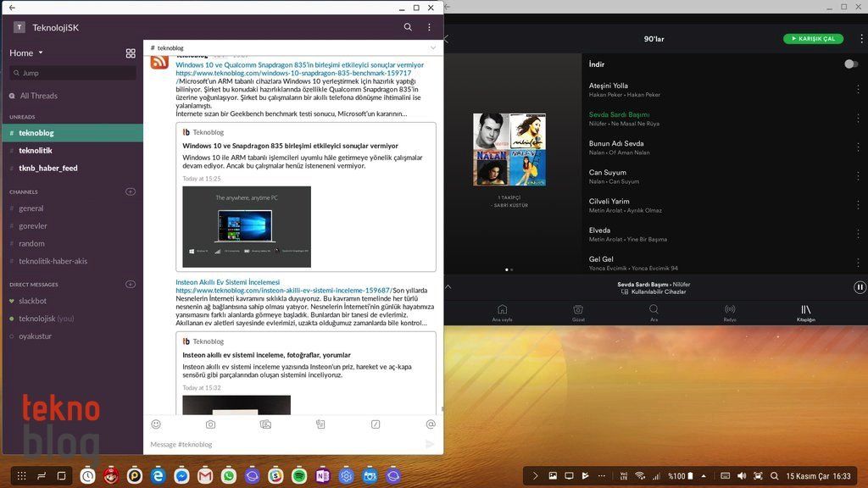The image size is (868, 488).
Task: Click the @ mention icon
Action: [431, 424]
